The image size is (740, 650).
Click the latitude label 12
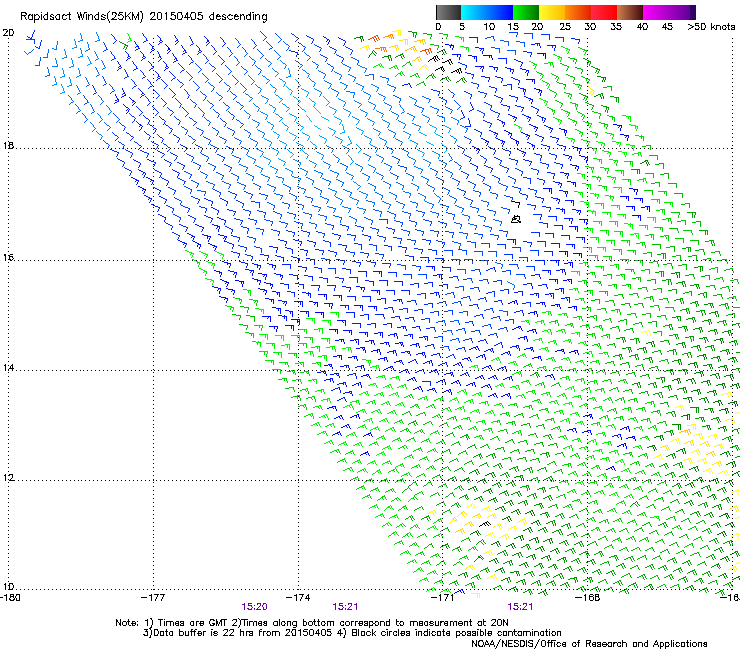[8, 478]
